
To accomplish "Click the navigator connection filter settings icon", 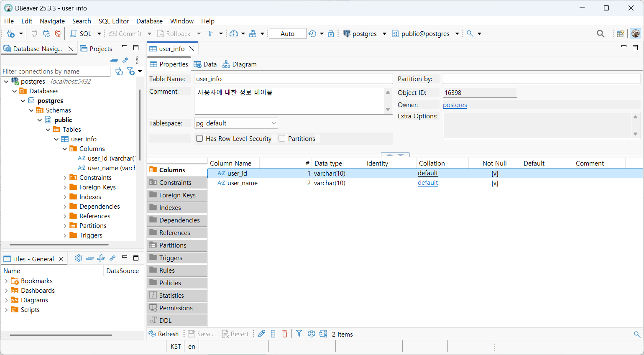I will (x=119, y=71).
